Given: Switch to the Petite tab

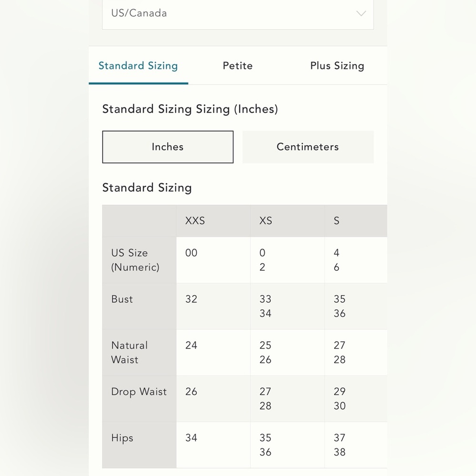Looking at the screenshot, I should (238, 66).
